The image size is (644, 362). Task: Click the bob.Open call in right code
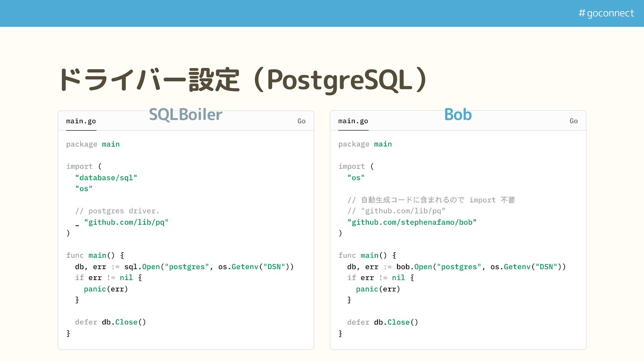click(x=414, y=267)
